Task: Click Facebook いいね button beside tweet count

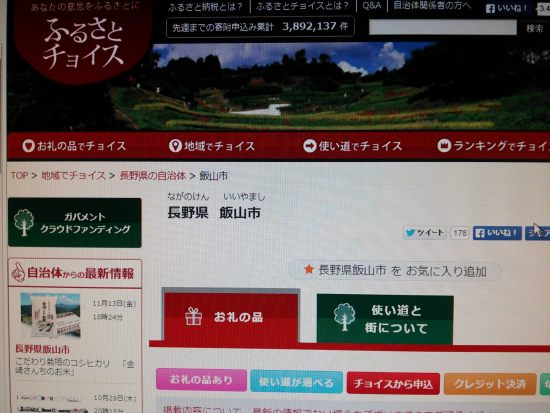Action: coord(497,233)
